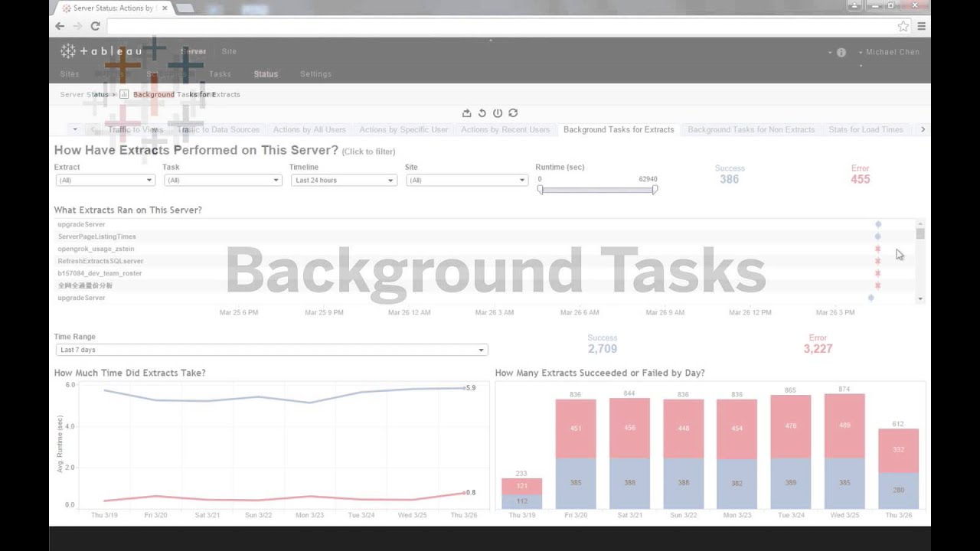Open the Settings navigation menu item

tap(315, 74)
